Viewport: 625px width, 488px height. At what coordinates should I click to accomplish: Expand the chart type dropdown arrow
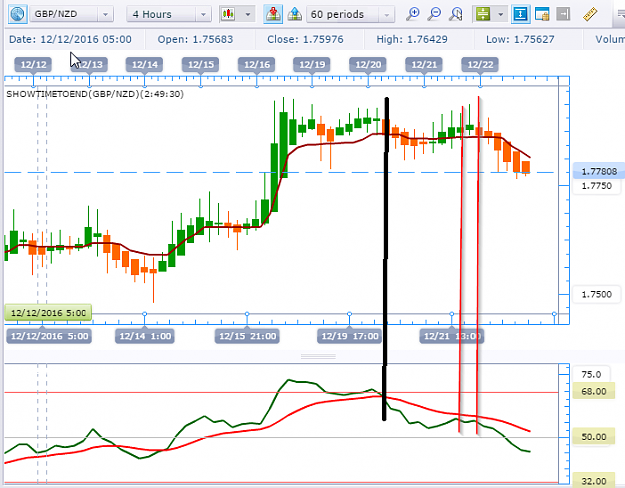(x=248, y=14)
